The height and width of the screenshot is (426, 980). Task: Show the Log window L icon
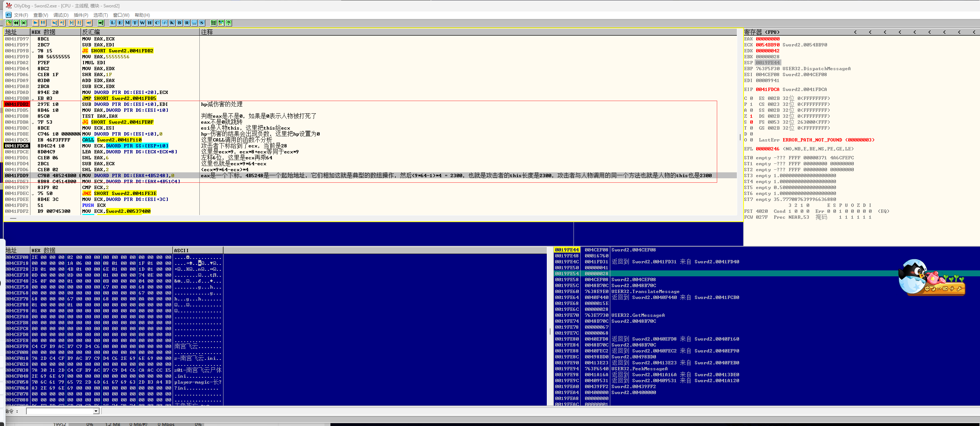click(112, 23)
